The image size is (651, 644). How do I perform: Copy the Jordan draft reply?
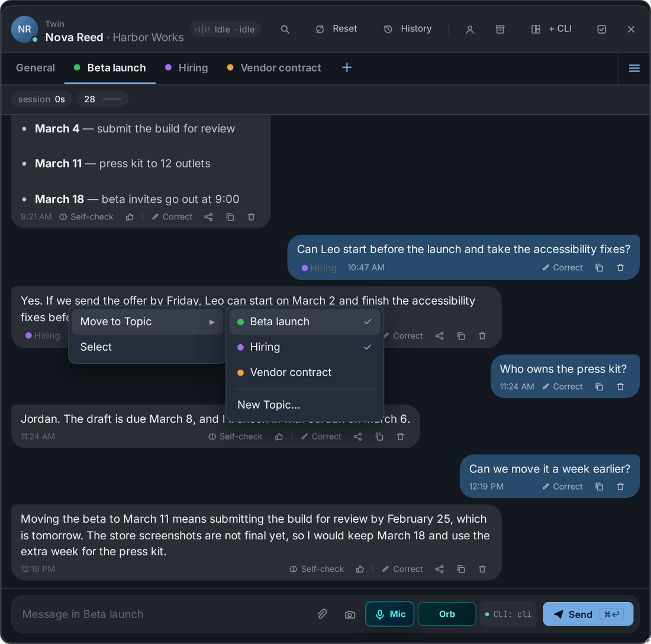pos(379,437)
